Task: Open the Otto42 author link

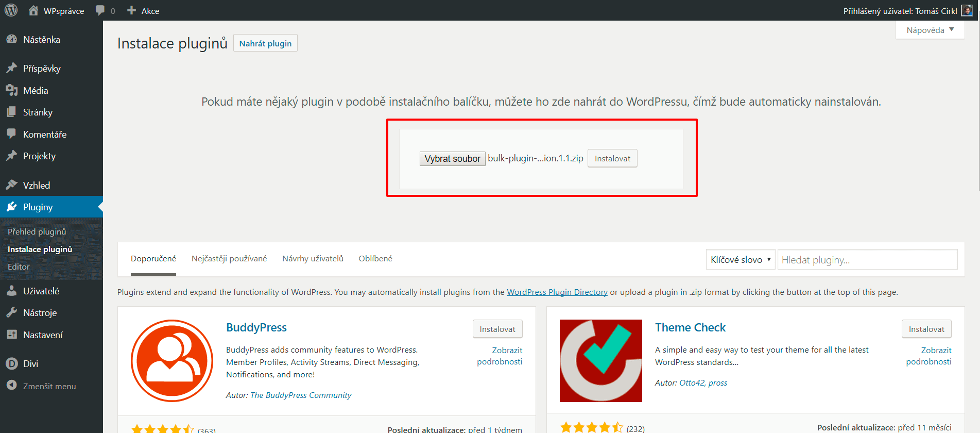Action: pyautogui.click(x=692, y=382)
